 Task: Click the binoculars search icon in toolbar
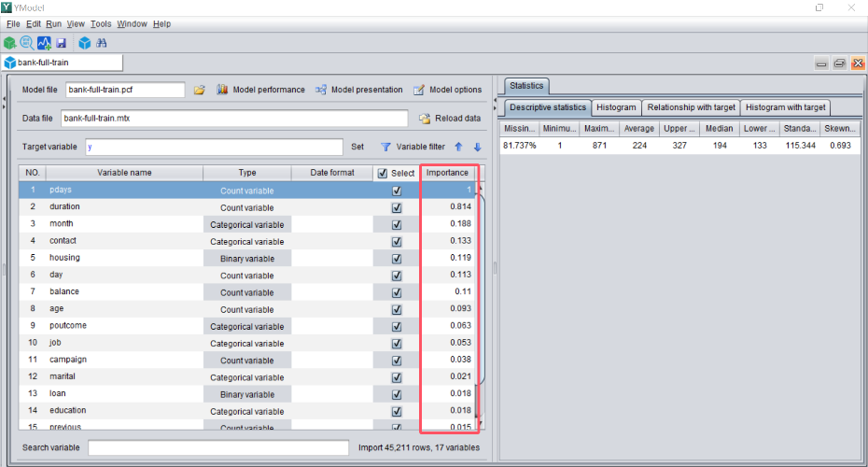pos(101,43)
